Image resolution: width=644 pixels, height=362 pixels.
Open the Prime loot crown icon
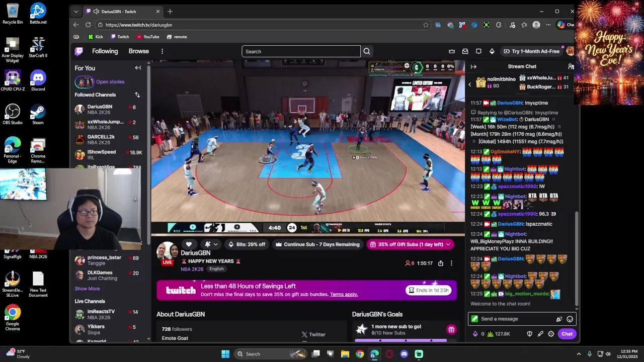[x=452, y=51]
